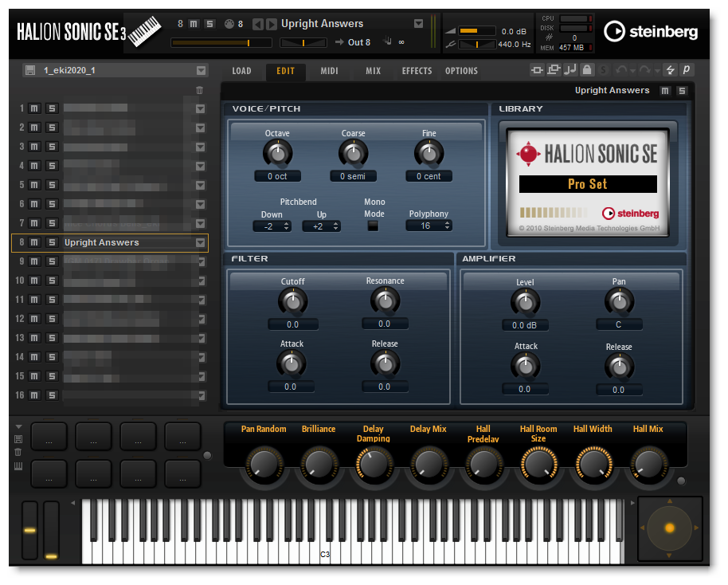Screen dimensions: 728x585
Task: Click the first trigger pad in top row
Action: 49,437
